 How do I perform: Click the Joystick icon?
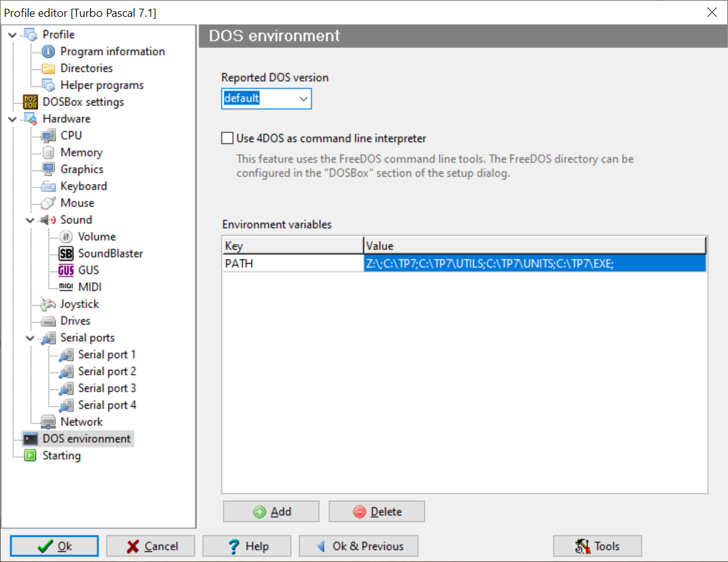point(48,304)
